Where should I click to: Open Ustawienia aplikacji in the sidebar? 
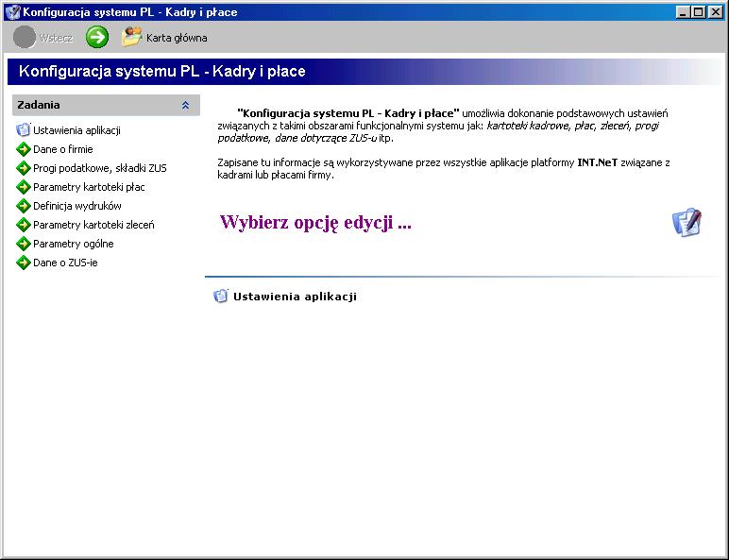(76, 130)
